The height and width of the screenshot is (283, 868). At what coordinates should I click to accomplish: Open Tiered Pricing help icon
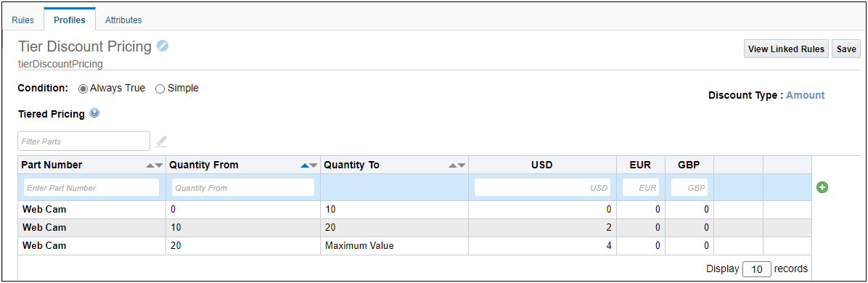click(x=94, y=113)
